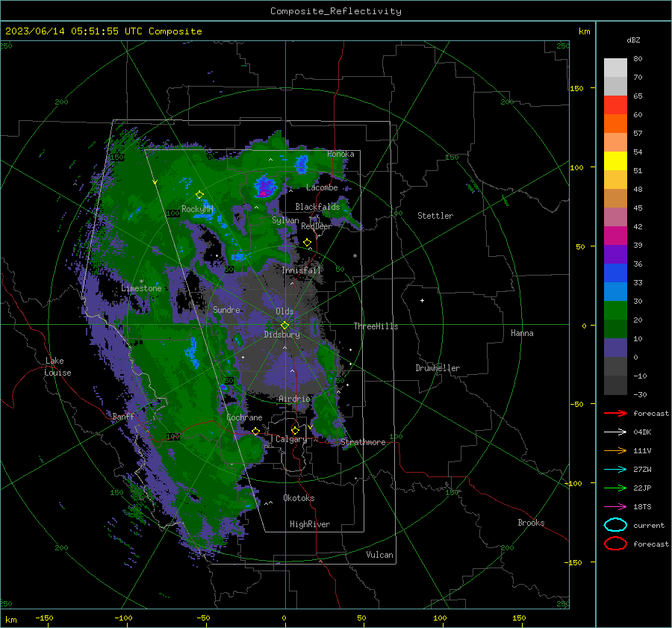The height and width of the screenshot is (628, 672).
Task: Click the Composite_Reflectivity title text
Action: coord(336,11)
